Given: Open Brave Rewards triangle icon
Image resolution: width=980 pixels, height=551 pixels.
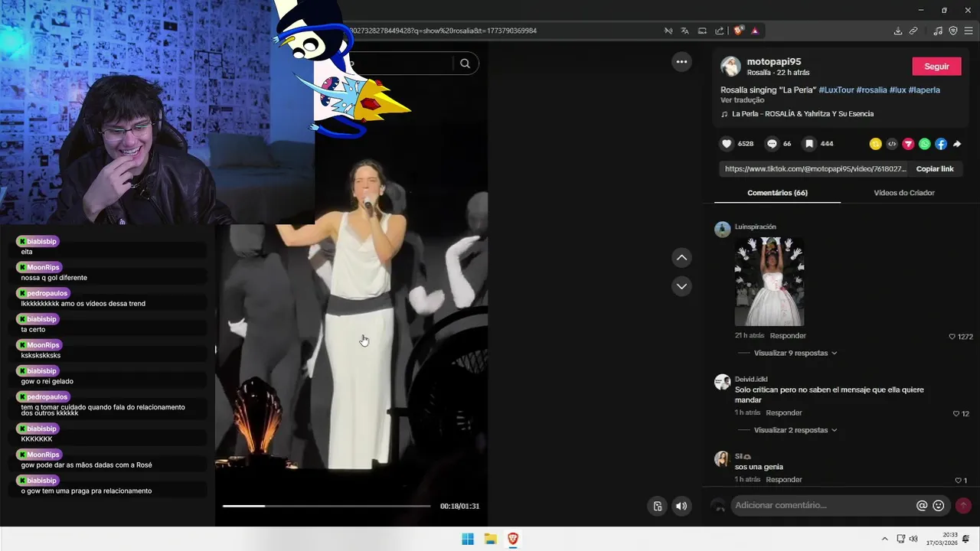Looking at the screenshot, I should coord(755,31).
